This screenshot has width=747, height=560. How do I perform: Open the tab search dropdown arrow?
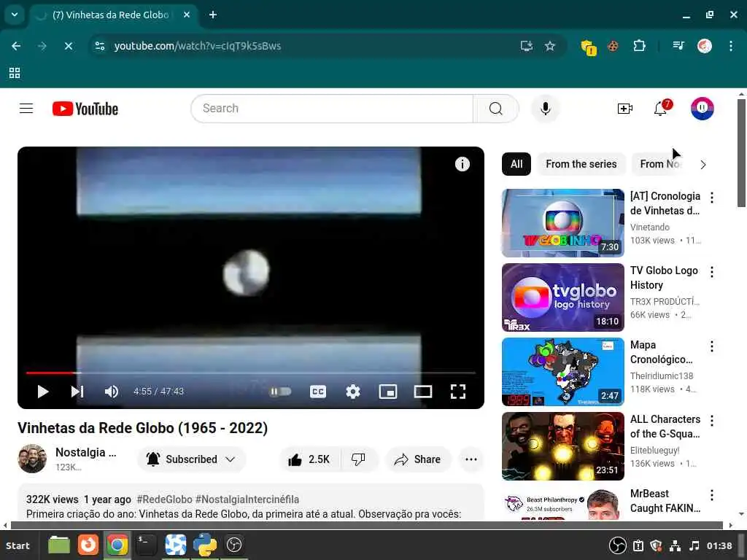point(15,15)
